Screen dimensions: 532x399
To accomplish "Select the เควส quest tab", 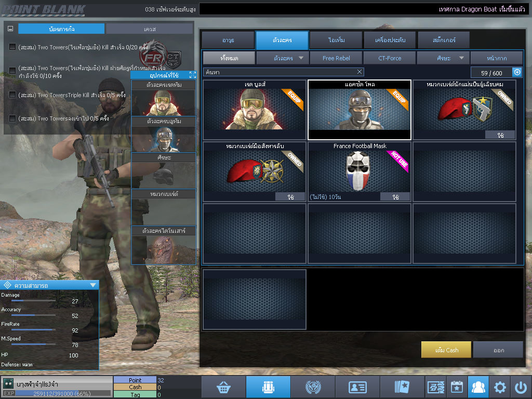I will click(150, 29).
